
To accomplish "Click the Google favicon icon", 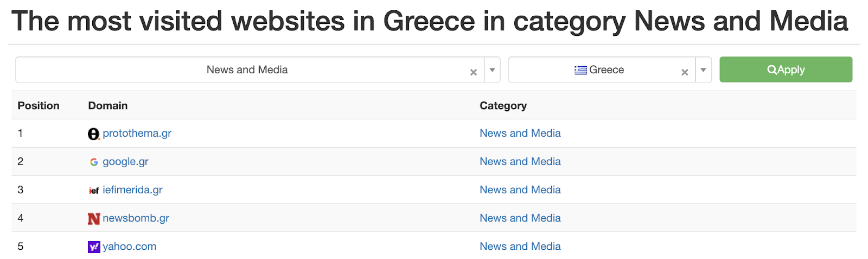I will coord(94,162).
